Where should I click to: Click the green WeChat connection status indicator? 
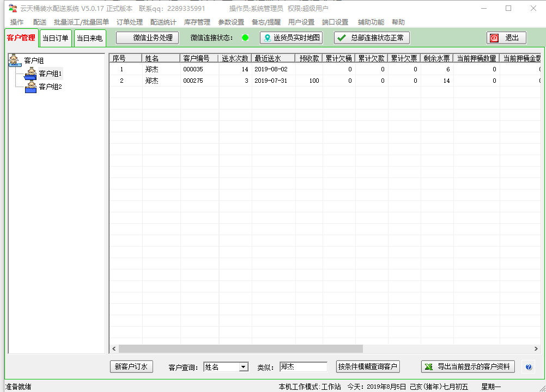point(245,38)
